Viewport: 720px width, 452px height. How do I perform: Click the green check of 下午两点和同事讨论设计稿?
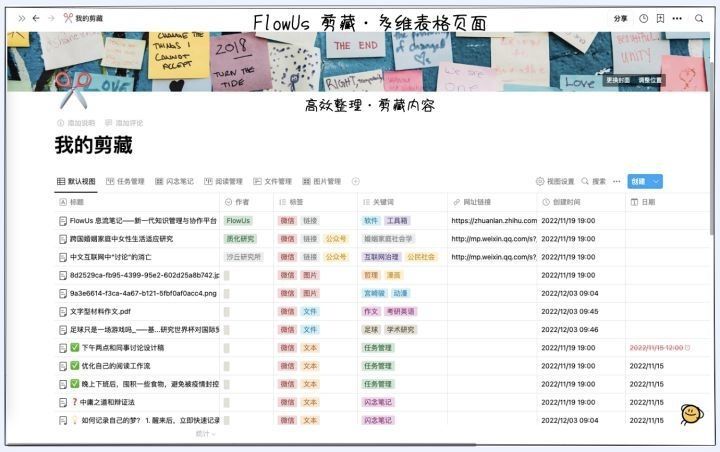tap(75, 348)
